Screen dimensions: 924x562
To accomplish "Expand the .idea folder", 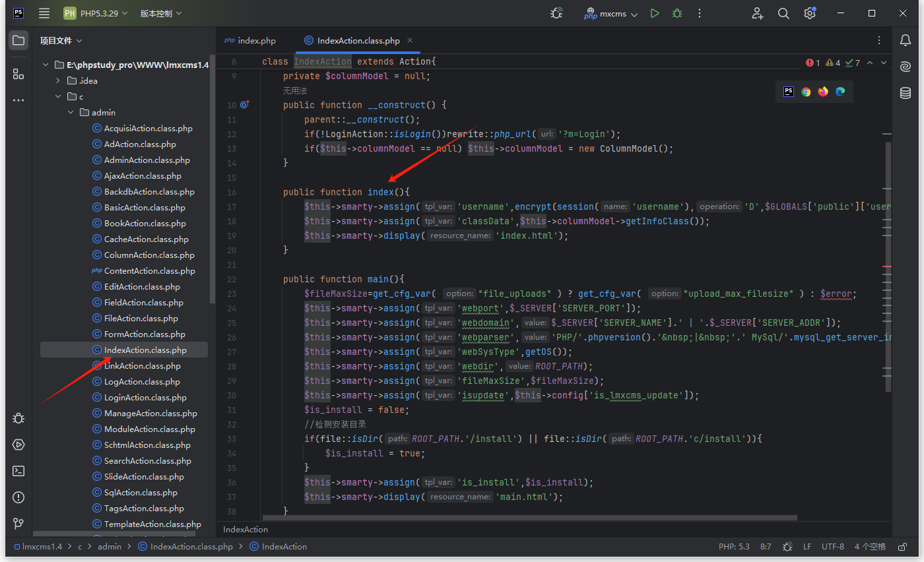I will (59, 81).
